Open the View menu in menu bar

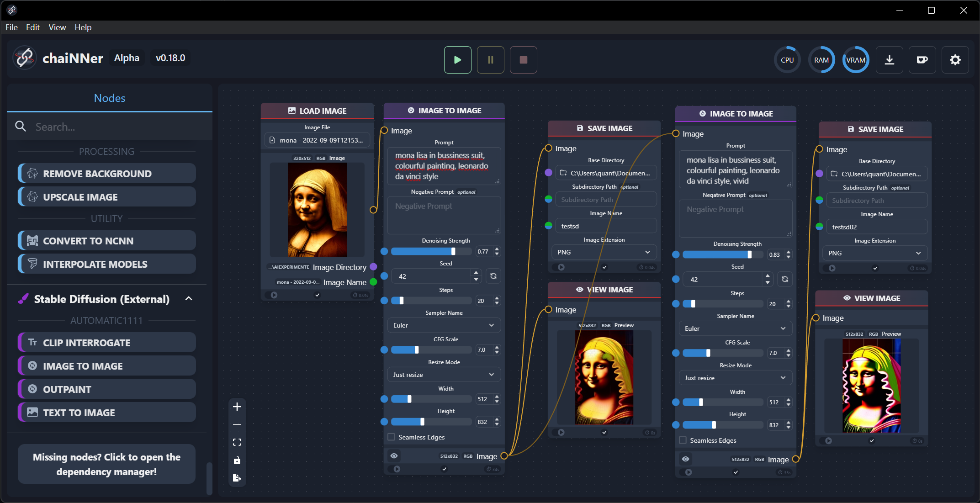[x=57, y=27]
